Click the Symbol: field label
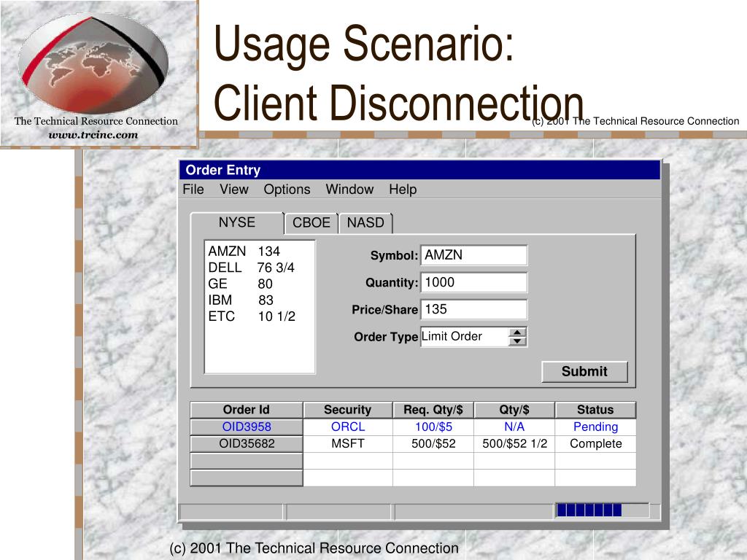747x560 pixels. 394,256
